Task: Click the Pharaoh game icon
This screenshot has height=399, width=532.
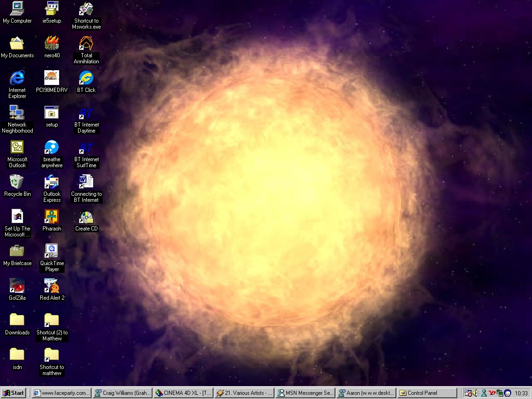Action: point(52,218)
